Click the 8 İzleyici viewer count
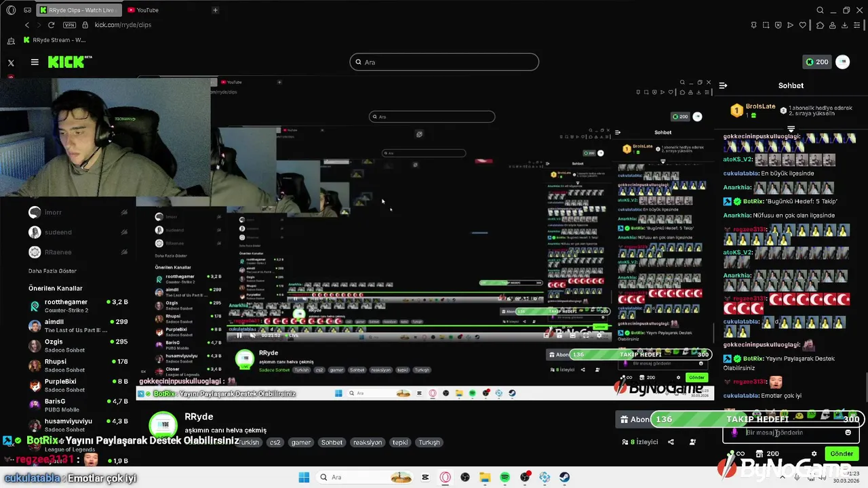Image resolution: width=868 pixels, height=488 pixels. pyautogui.click(x=640, y=442)
